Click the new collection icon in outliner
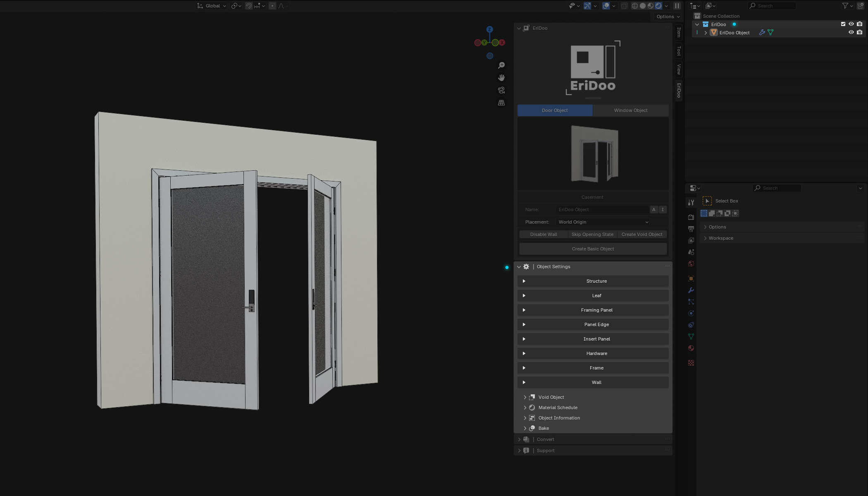The width and height of the screenshot is (868, 496). tap(861, 6)
